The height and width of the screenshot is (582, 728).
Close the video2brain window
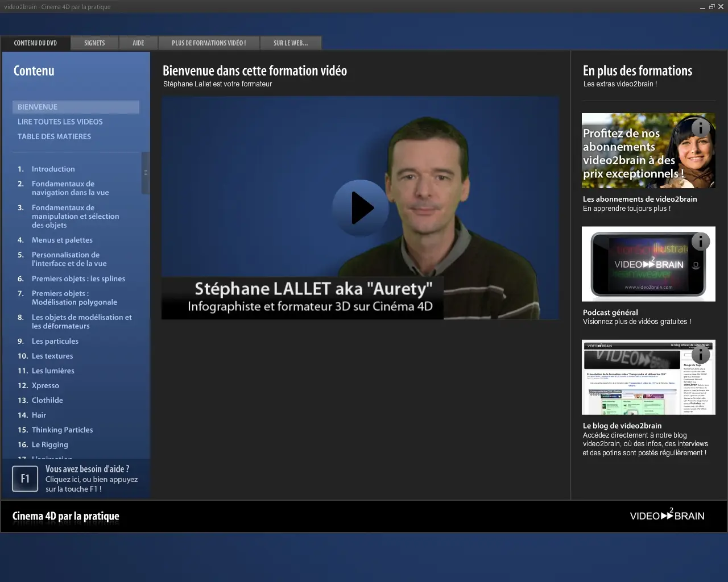[721, 7]
